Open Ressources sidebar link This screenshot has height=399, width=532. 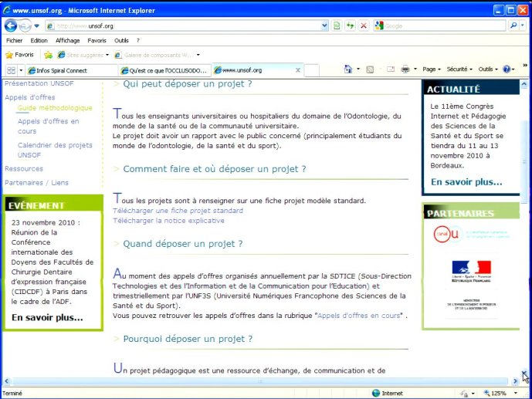tap(24, 168)
